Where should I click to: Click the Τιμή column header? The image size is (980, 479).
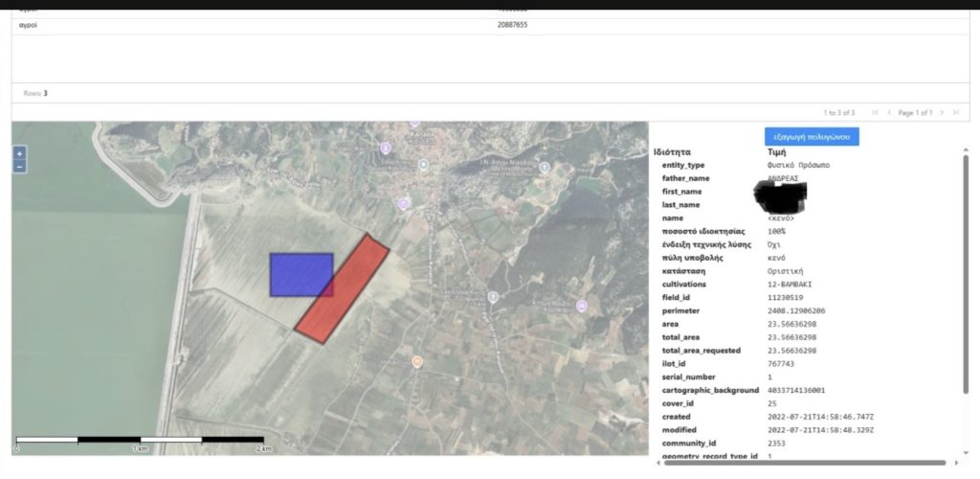(x=777, y=152)
